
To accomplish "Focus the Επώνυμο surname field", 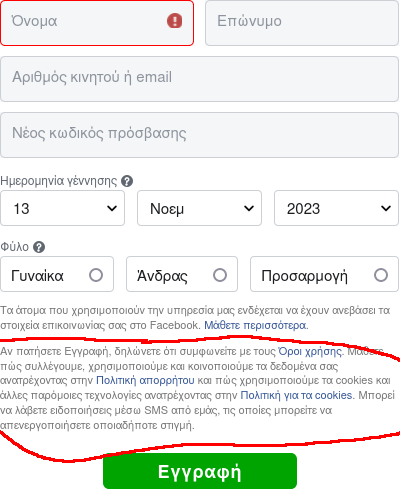I will (302, 23).
